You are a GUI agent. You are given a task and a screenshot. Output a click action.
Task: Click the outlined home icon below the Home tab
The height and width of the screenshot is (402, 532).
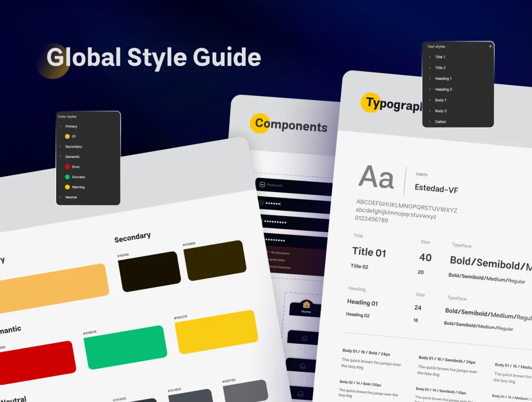(x=305, y=338)
